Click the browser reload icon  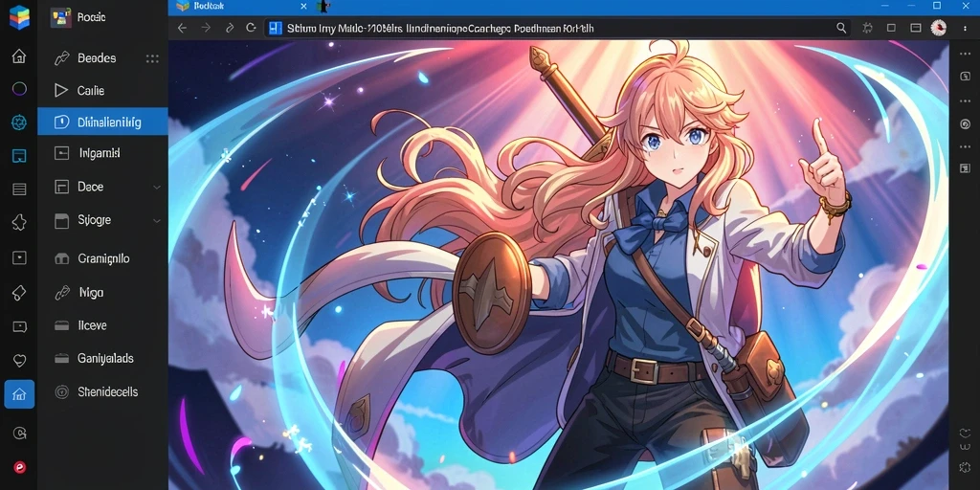click(252, 28)
